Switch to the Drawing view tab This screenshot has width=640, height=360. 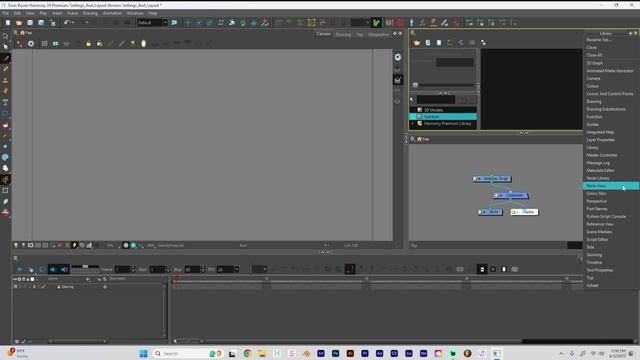[x=343, y=35]
